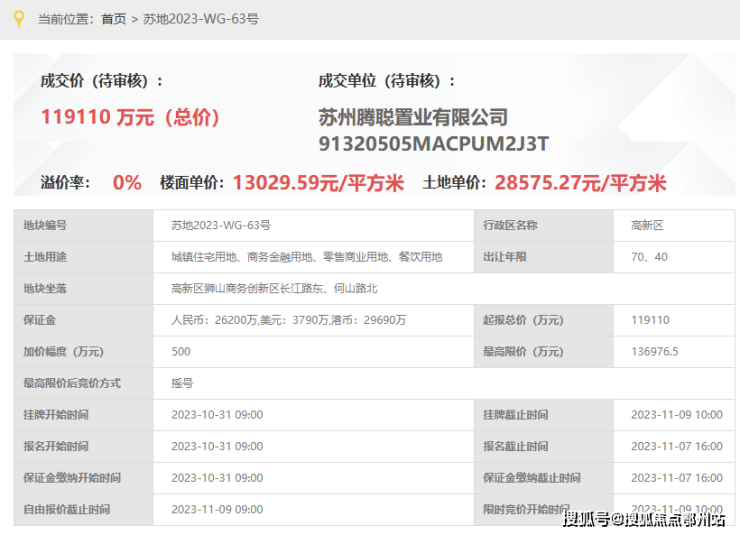Click the 当前位置 breadcrumb label
Screen dimensions: 740x535
tap(66, 19)
